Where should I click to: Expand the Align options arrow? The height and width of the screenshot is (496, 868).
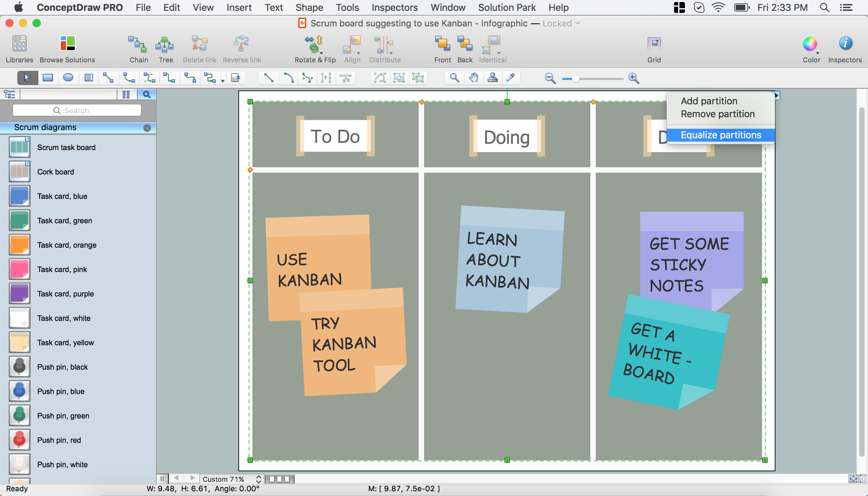[x=359, y=53]
